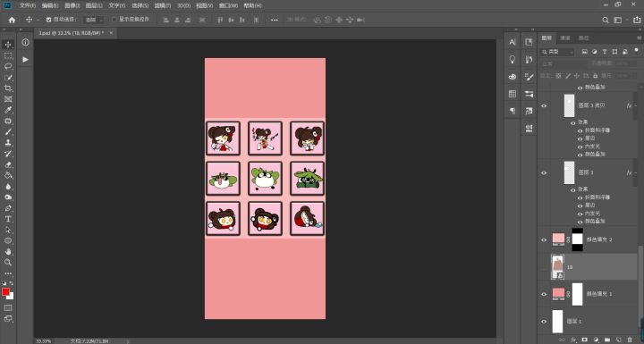Click the three dots more-options button
This screenshot has height=344, width=644.
275,20
